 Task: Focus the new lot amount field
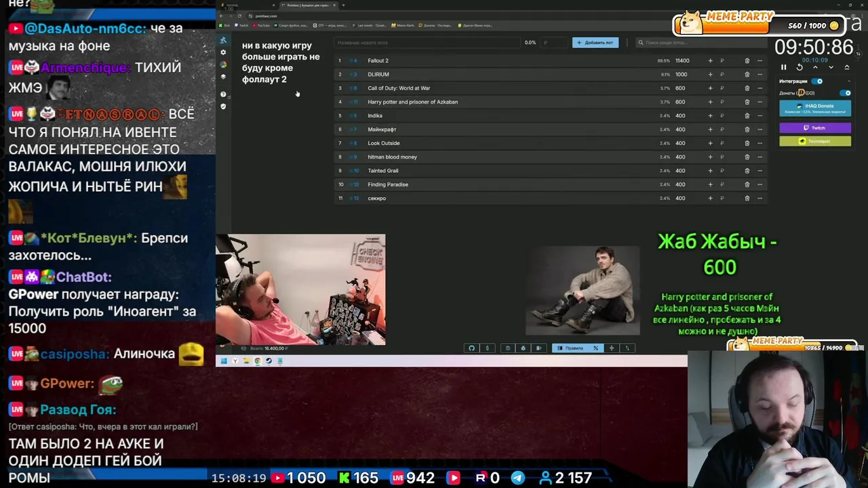[555, 43]
